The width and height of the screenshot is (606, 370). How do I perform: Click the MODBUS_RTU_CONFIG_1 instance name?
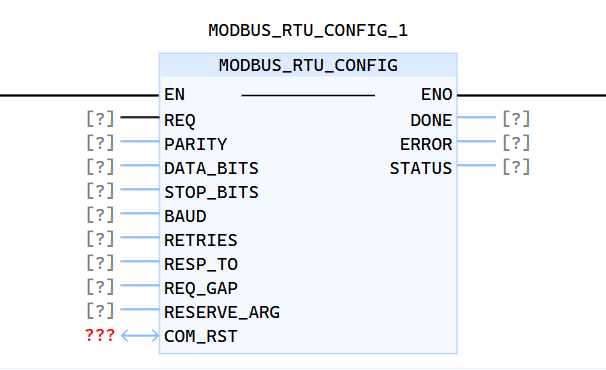[x=308, y=31]
